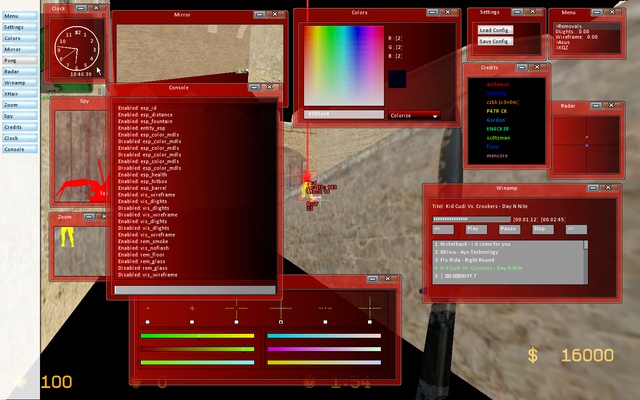Screen dimensions: 640x400
Task: Select the last crosshair style checkbox with center dot
Action: [x=369, y=322]
